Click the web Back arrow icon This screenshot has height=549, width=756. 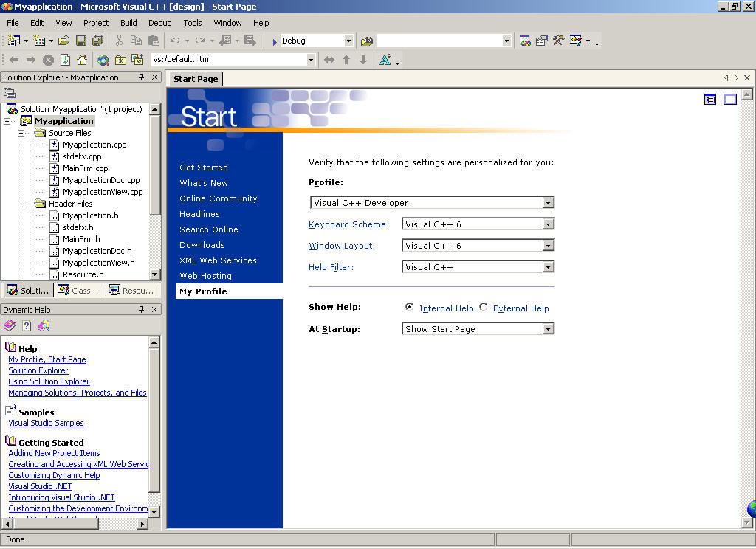[14, 60]
